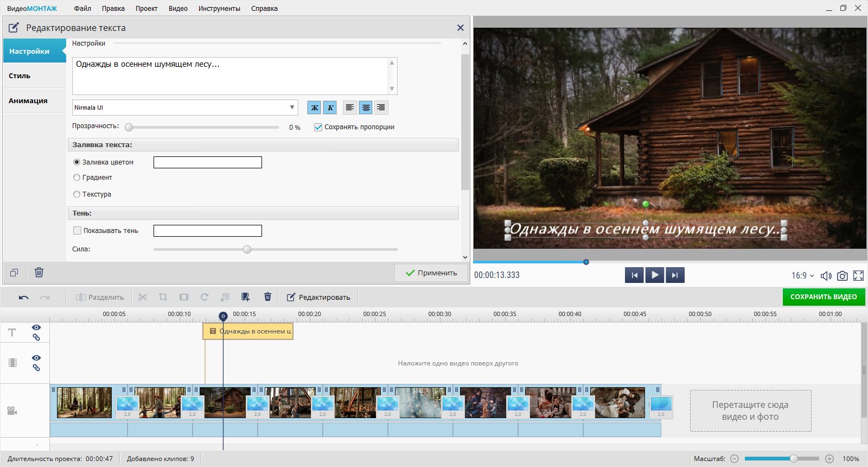This screenshot has width=868, height=467.
Task: Click 'СОХРАНИТЬ ВИДЕО' button
Action: tap(823, 297)
